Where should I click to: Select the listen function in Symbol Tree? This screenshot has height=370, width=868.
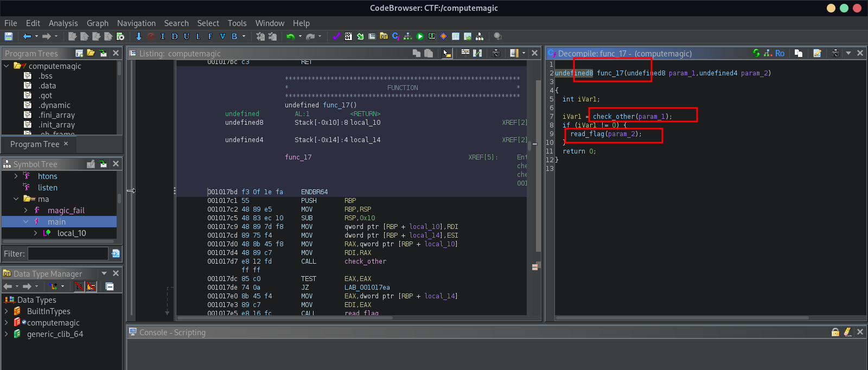(x=47, y=188)
